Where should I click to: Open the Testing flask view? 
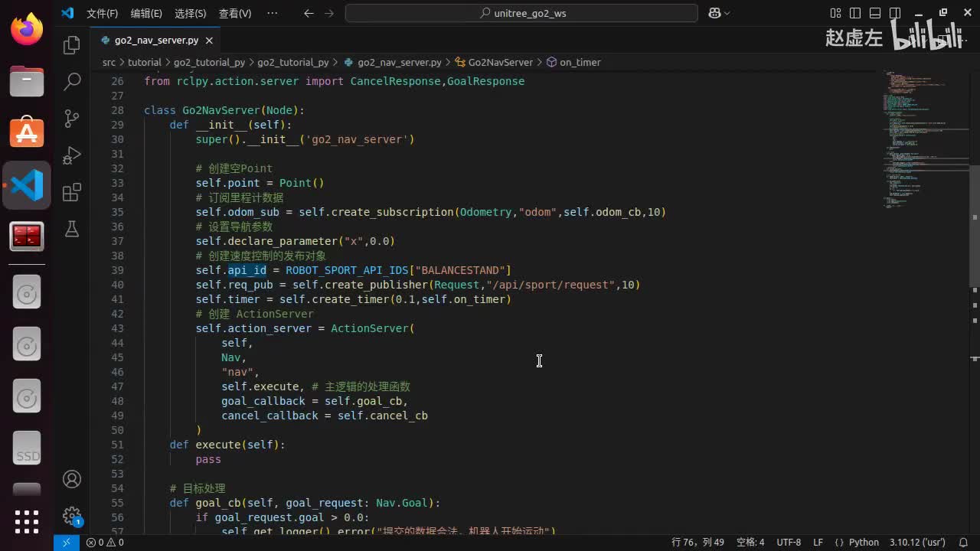click(72, 228)
